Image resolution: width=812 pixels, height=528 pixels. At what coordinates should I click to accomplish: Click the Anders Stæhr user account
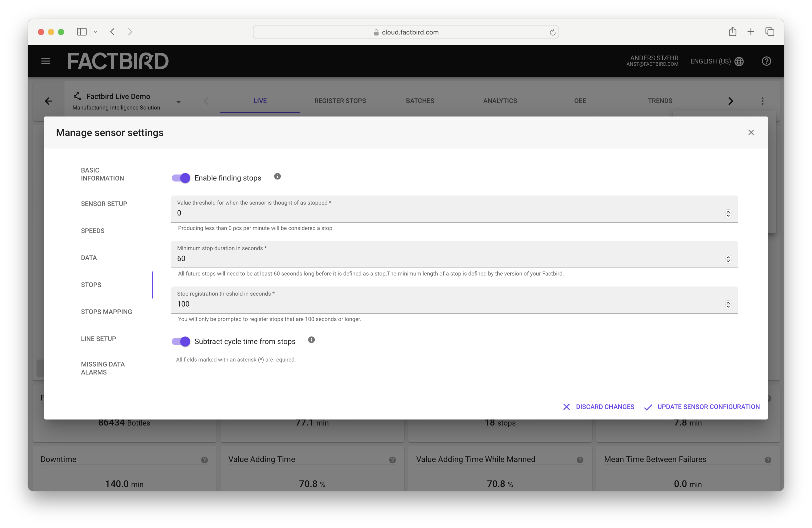652,61
